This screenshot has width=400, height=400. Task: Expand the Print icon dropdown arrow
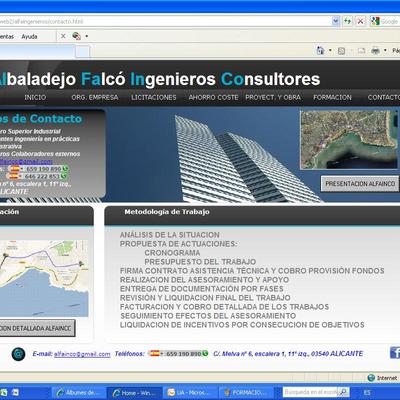[385, 51]
